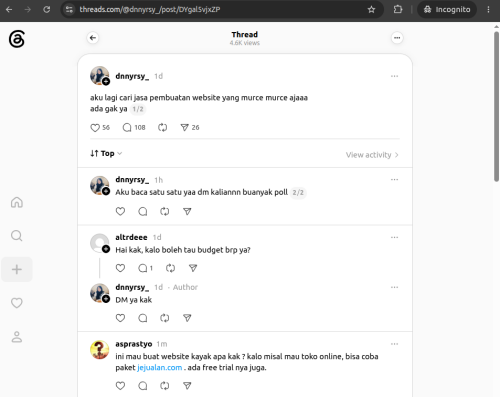
Task: Open Search in the left sidebar
Action: coord(17,236)
